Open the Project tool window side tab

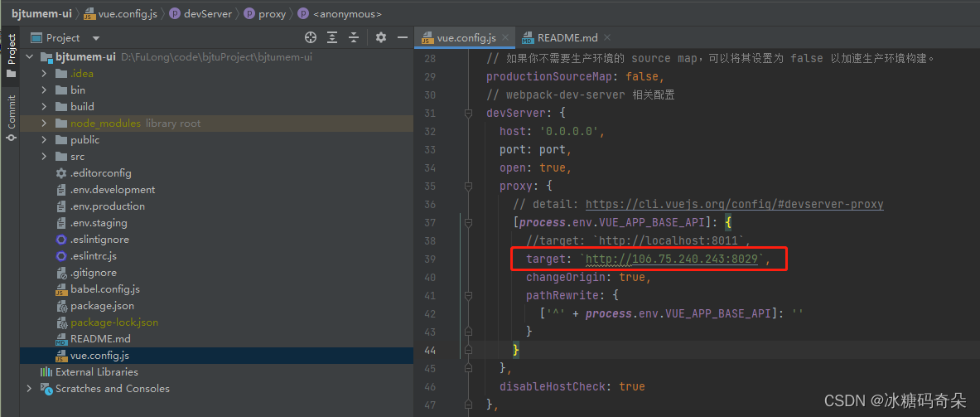pyautogui.click(x=11, y=56)
